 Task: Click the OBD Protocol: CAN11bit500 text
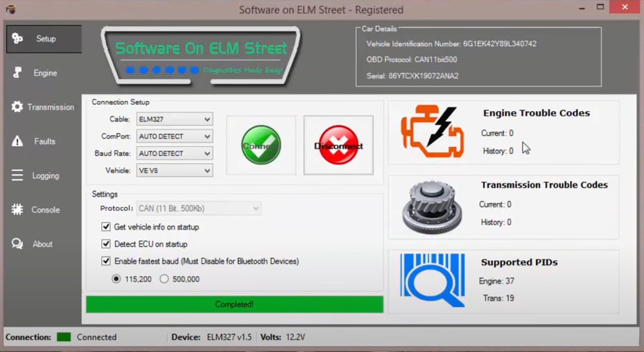412,59
